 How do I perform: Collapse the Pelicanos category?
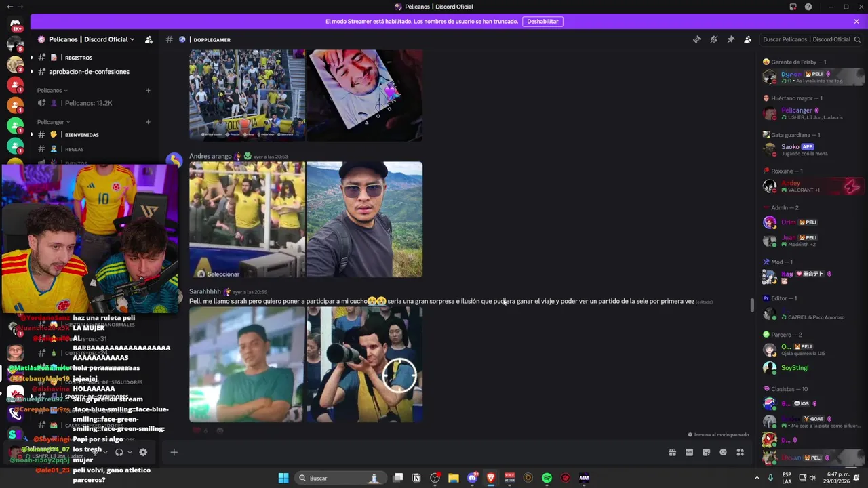click(x=52, y=90)
